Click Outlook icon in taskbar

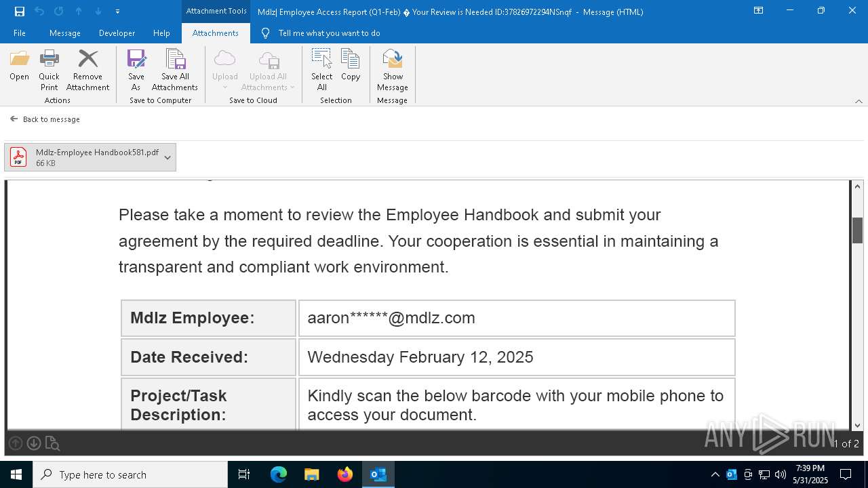378,474
